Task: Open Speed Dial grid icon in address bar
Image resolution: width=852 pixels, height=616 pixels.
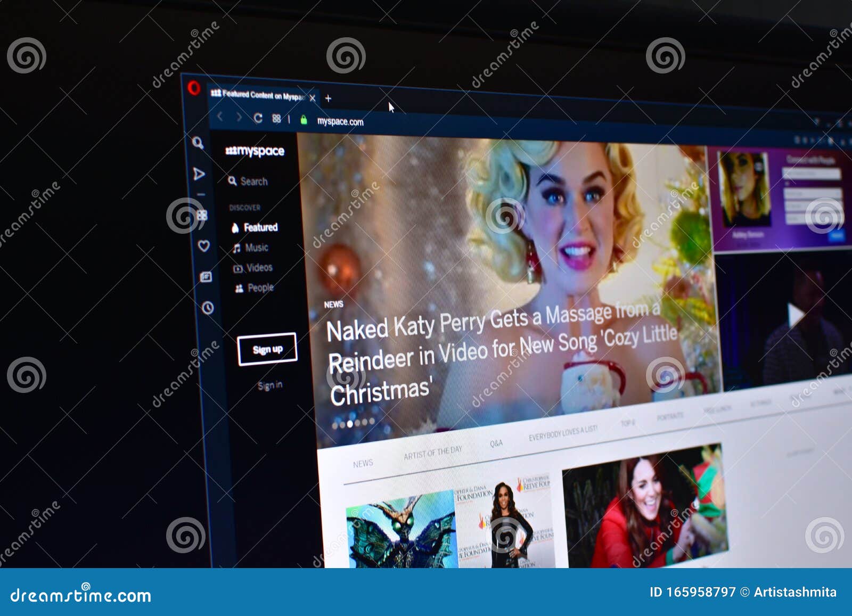Action: (276, 119)
